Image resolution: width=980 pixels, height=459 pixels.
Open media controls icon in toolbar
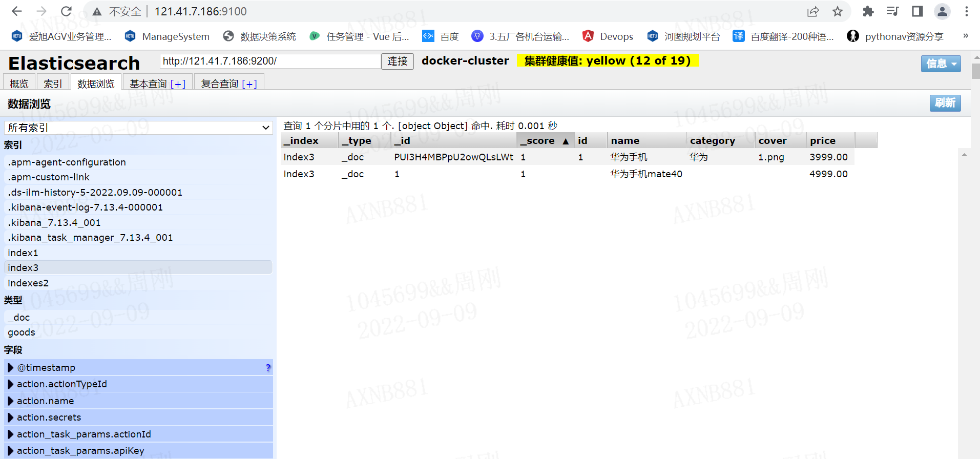tap(893, 11)
